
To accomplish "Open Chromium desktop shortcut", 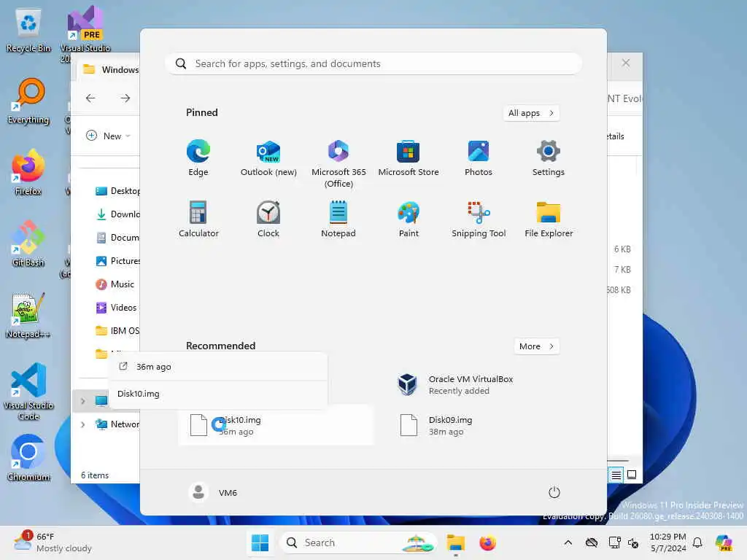I will point(28,458).
